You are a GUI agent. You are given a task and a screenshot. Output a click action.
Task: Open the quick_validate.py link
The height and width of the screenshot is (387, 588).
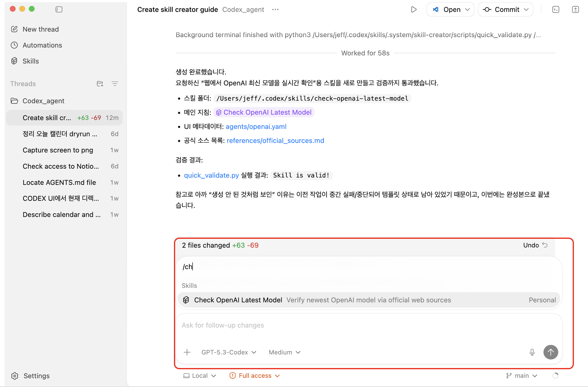tap(211, 175)
